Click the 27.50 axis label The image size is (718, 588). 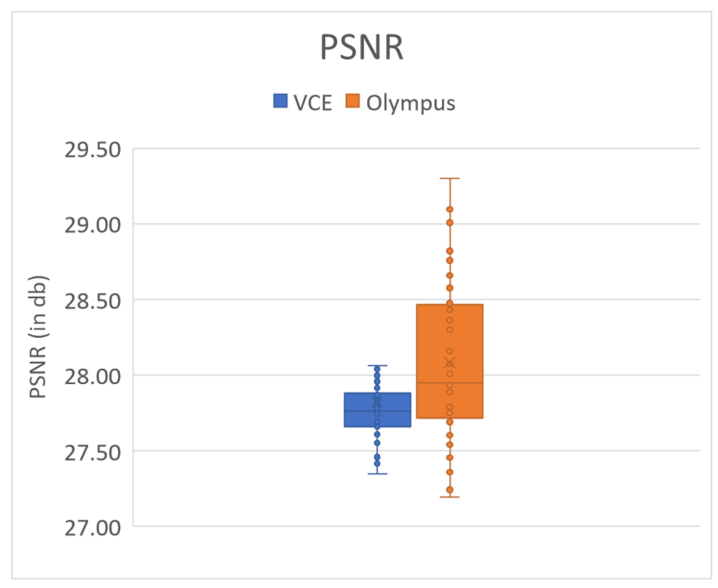(x=92, y=453)
